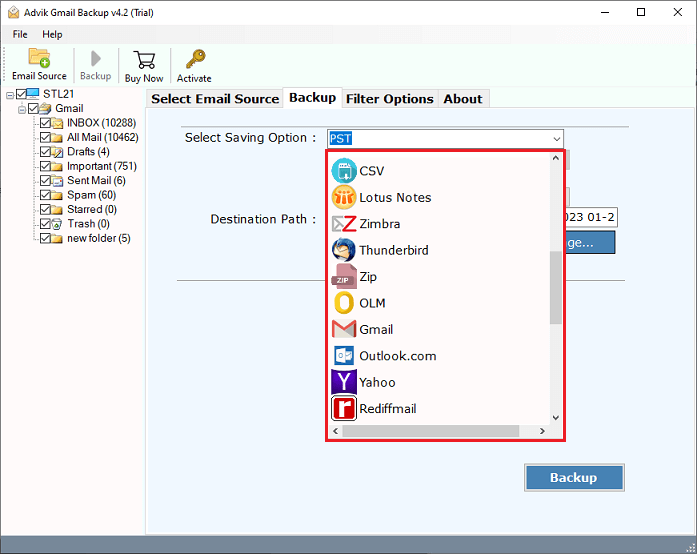This screenshot has height=554, width=697.
Task: Select the Thunderbird text option
Action: (x=394, y=250)
